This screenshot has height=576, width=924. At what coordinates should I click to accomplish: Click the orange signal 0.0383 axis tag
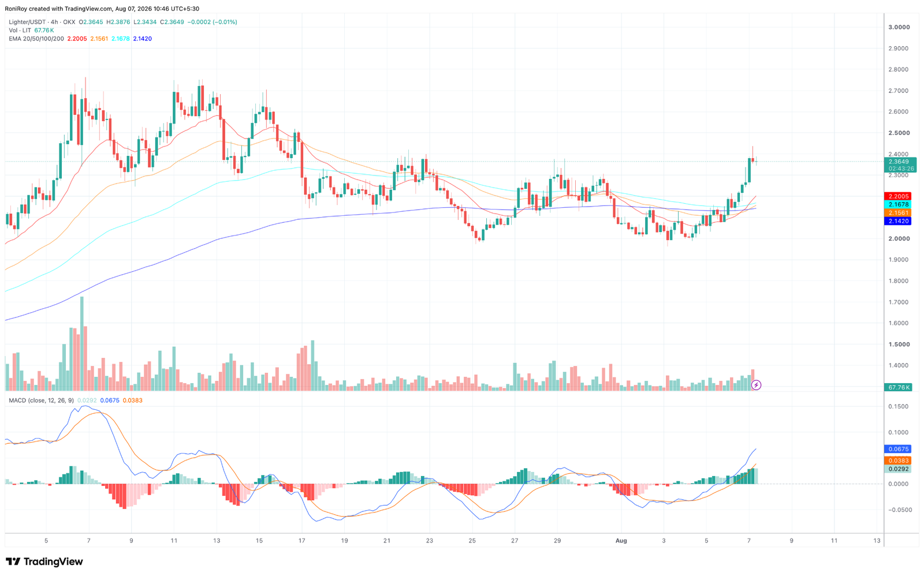tap(897, 461)
